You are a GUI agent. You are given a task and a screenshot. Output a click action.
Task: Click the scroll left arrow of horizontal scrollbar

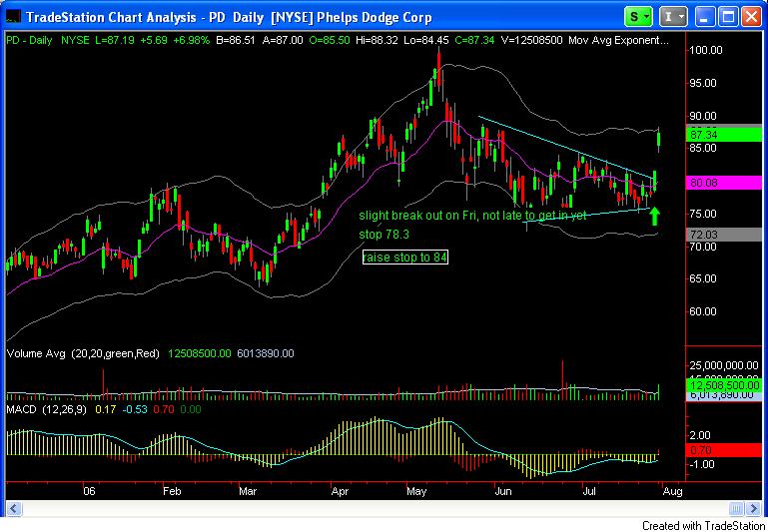(x=13, y=508)
